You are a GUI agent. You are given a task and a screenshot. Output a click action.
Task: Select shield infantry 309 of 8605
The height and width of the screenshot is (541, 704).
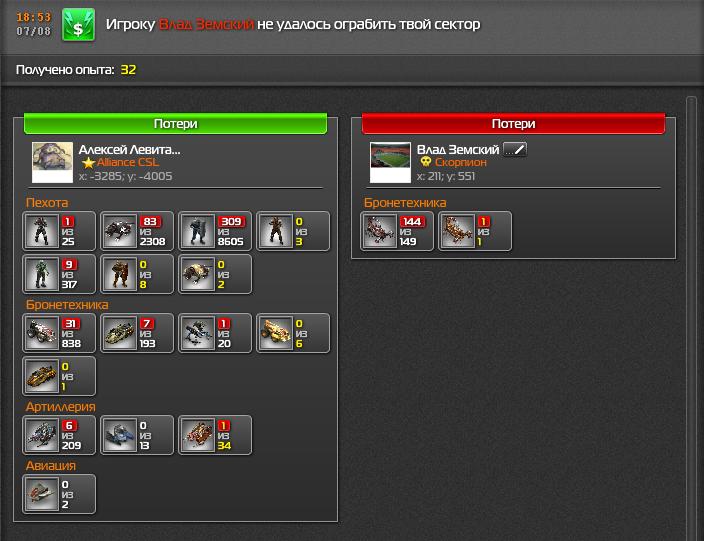215,231
